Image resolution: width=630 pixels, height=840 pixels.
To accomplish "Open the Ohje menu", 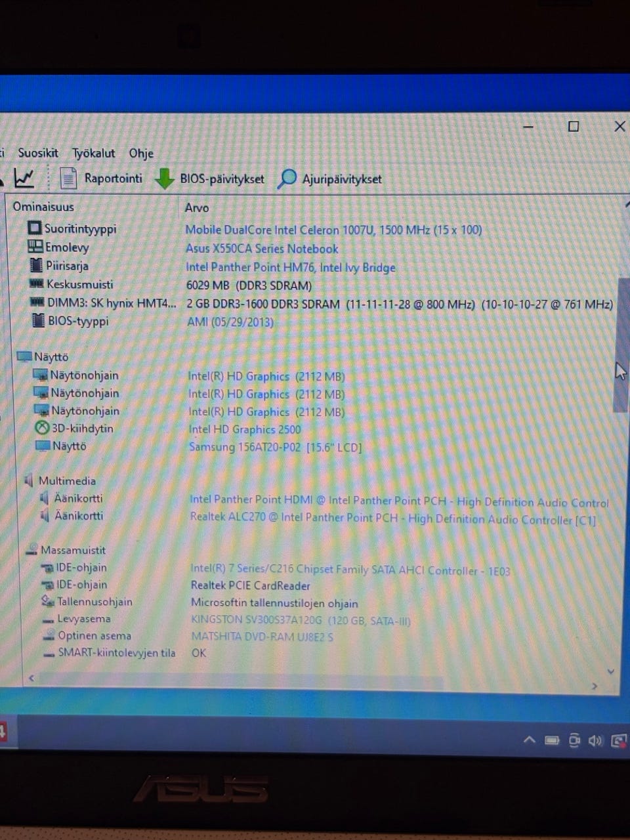I will pyautogui.click(x=141, y=153).
